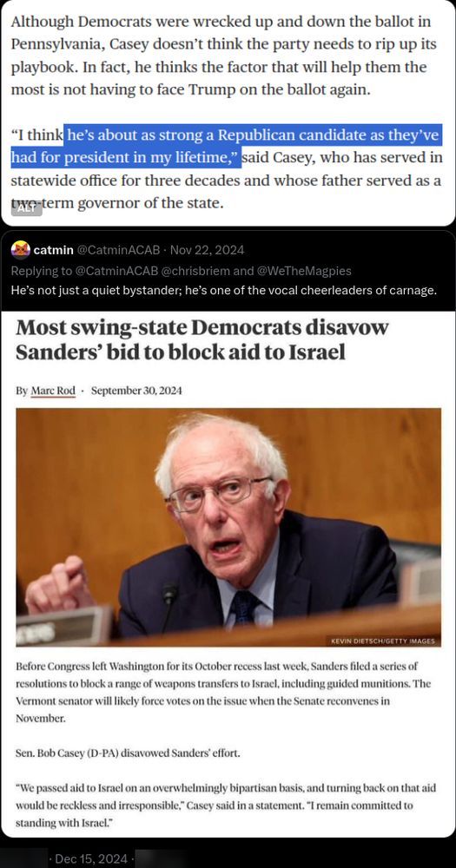This screenshot has height=868, width=456.
Task: Click the ALT badge on the top image
Action: click(26, 208)
